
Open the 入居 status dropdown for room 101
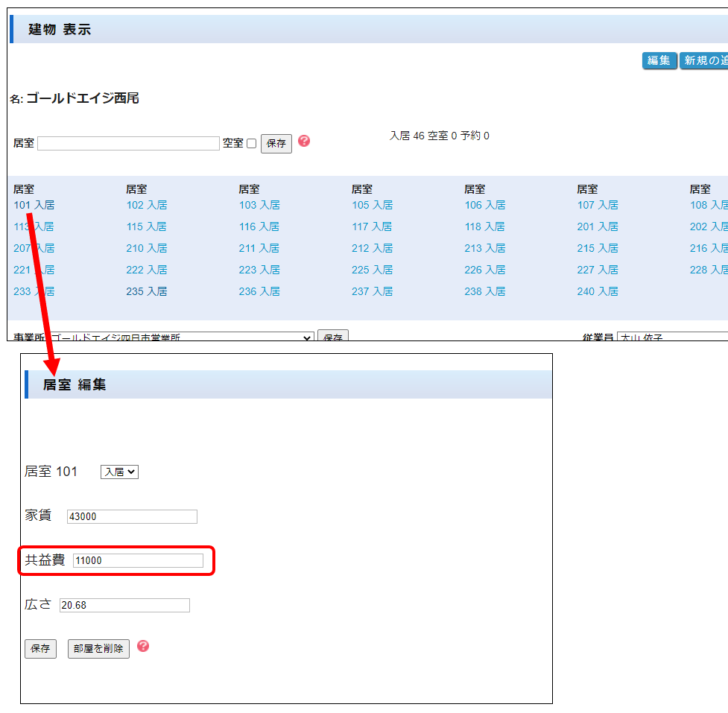[119, 472]
